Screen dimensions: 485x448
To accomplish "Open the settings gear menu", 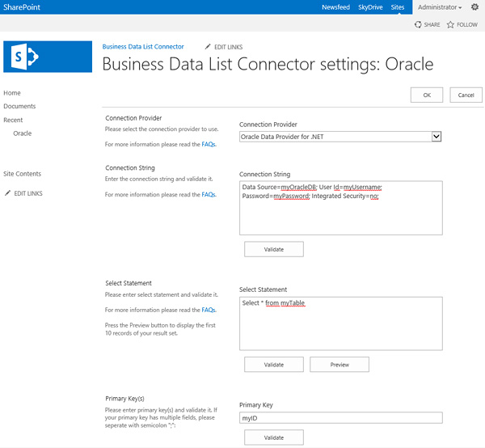I will [474, 7].
